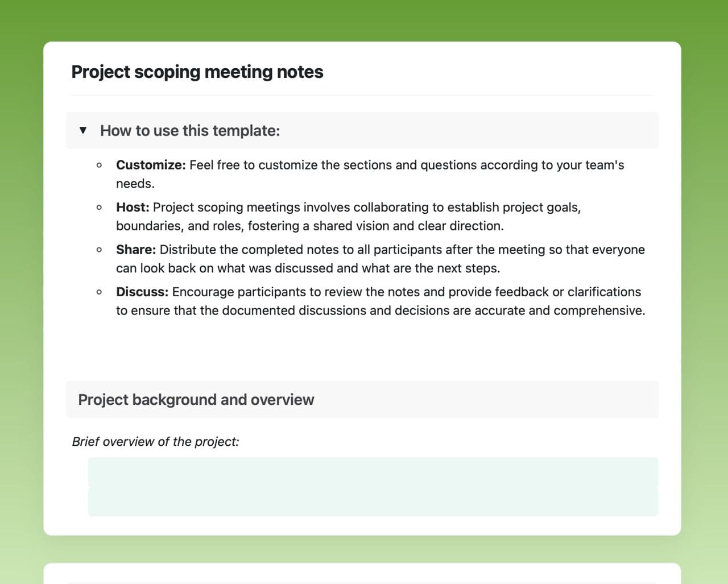Viewport: 728px width, 584px height.
Task: Click the bullet marker beside Share
Action: coord(100,250)
